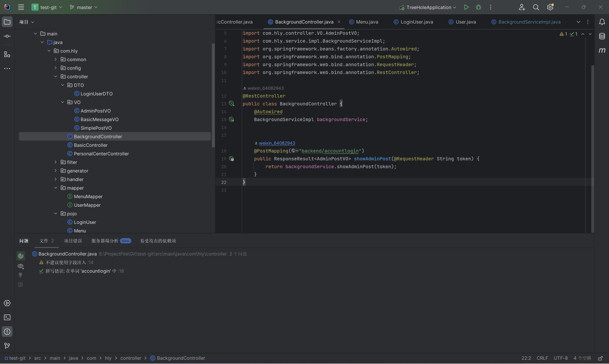Open more run actions menu
The height and width of the screenshot is (364, 609).
[x=491, y=7]
